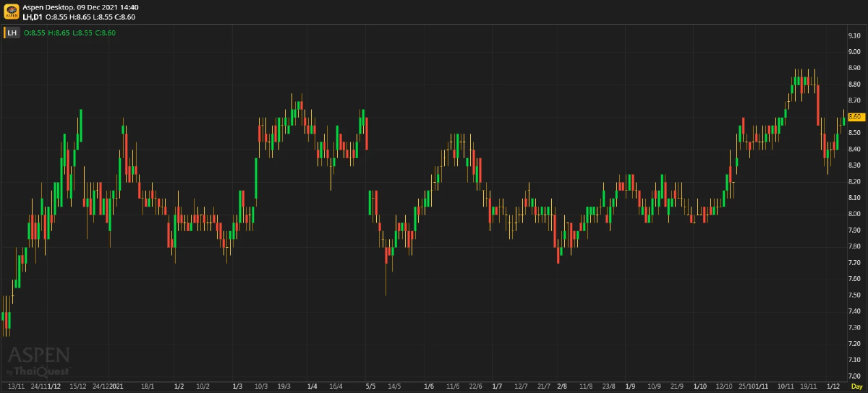
Task: Select the LH symbol badge
Action: [x=12, y=33]
